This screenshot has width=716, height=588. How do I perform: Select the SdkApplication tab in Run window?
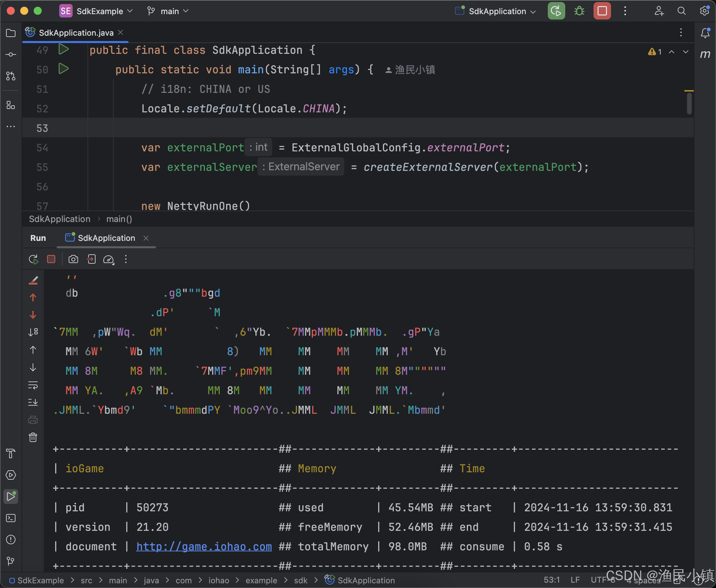click(x=106, y=238)
